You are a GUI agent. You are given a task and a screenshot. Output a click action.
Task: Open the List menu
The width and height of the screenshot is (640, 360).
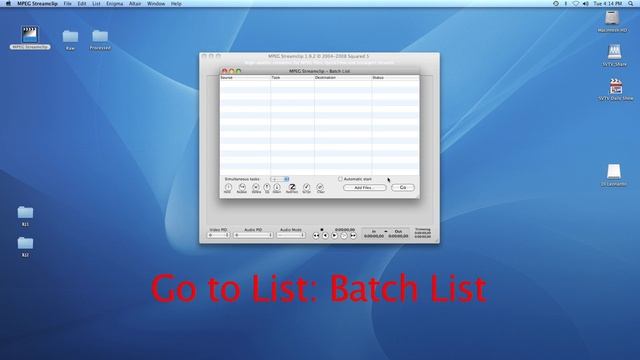click(x=96, y=4)
